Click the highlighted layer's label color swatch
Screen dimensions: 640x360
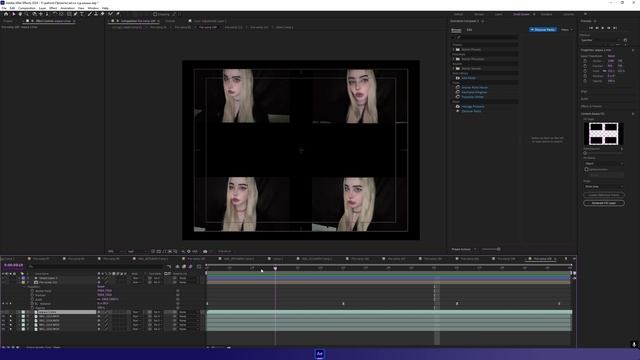pos(23,312)
